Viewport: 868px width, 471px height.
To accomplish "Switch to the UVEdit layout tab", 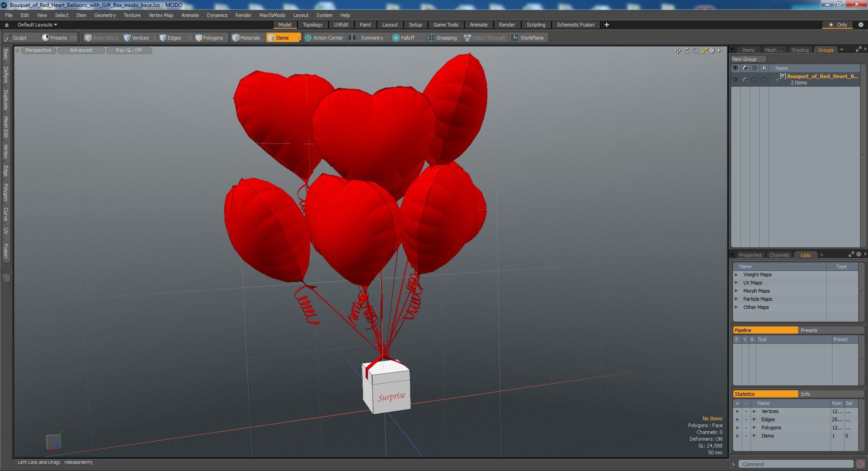I will [x=341, y=25].
